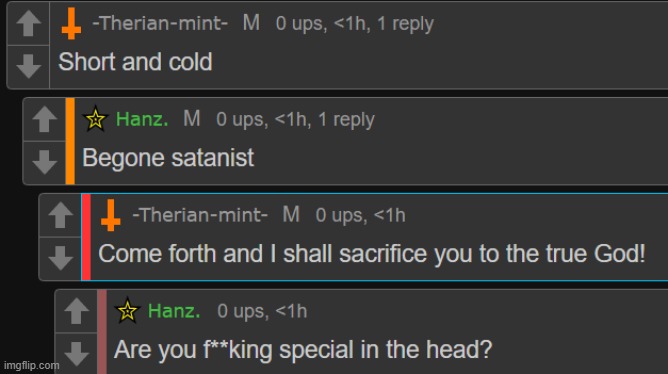
Task: Downvote the "Come forth and I shall sacrifice" comment
Action: (60, 258)
